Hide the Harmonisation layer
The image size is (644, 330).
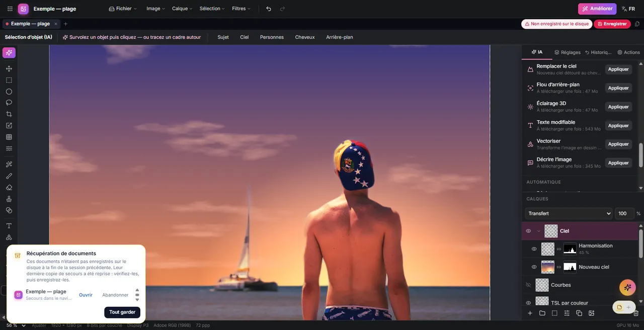click(534, 249)
